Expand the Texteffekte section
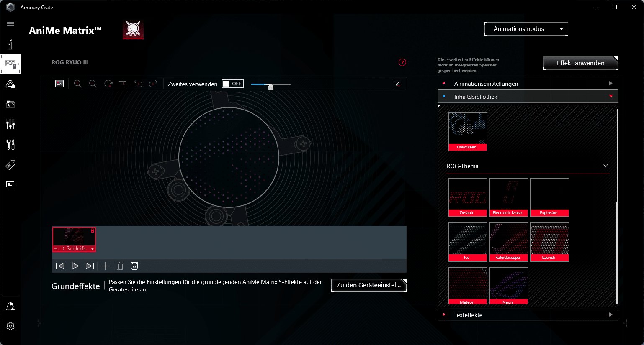This screenshot has height=345, width=644. point(528,315)
